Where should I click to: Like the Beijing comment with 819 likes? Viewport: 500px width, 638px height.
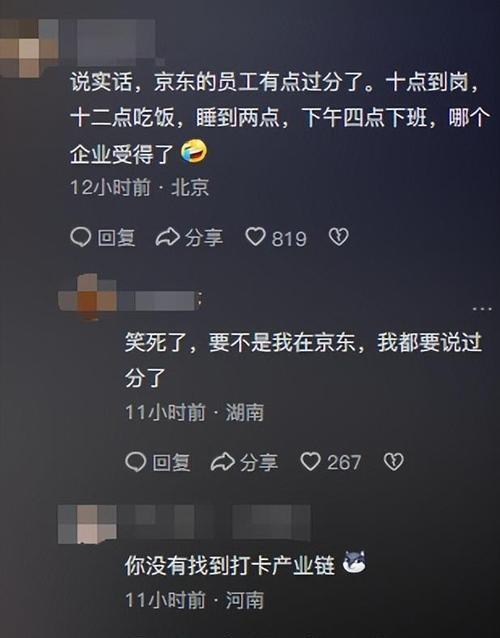pyautogui.click(x=255, y=236)
